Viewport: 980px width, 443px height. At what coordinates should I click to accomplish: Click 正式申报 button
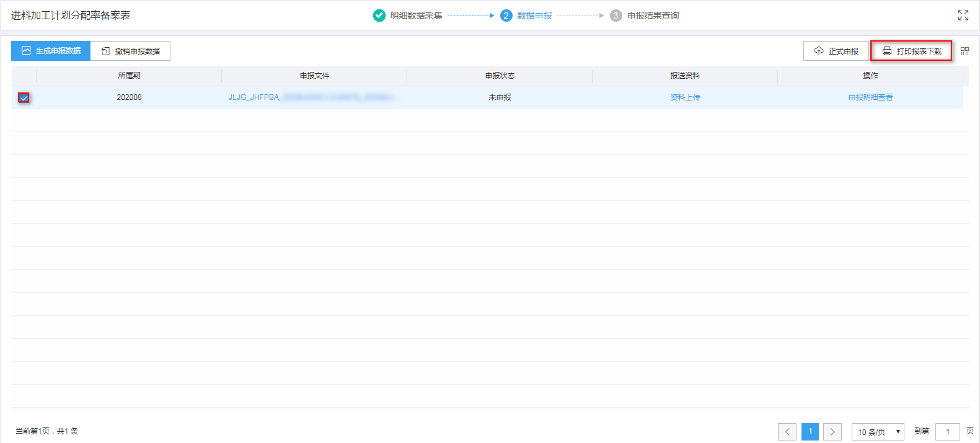[x=836, y=51]
